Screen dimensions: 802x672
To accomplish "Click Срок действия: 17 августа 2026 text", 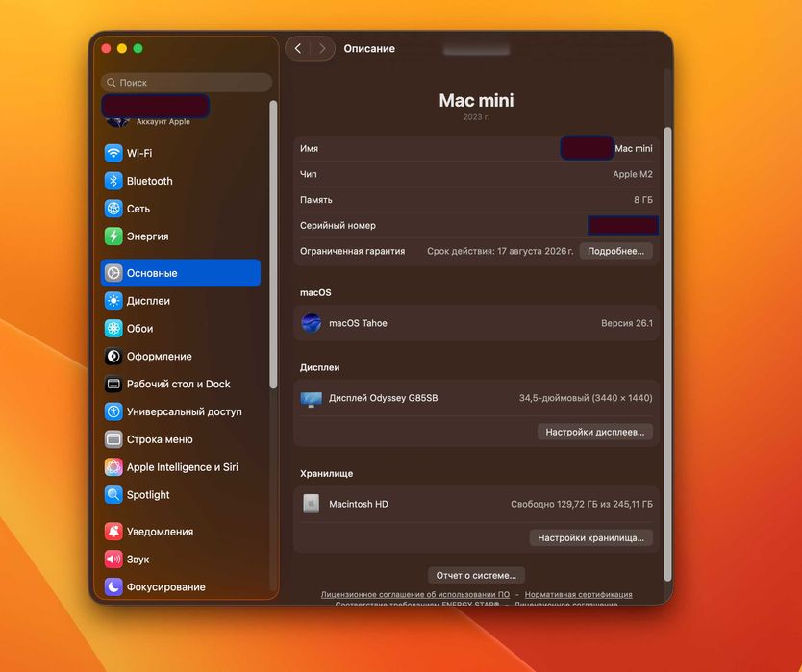I will click(x=500, y=251).
